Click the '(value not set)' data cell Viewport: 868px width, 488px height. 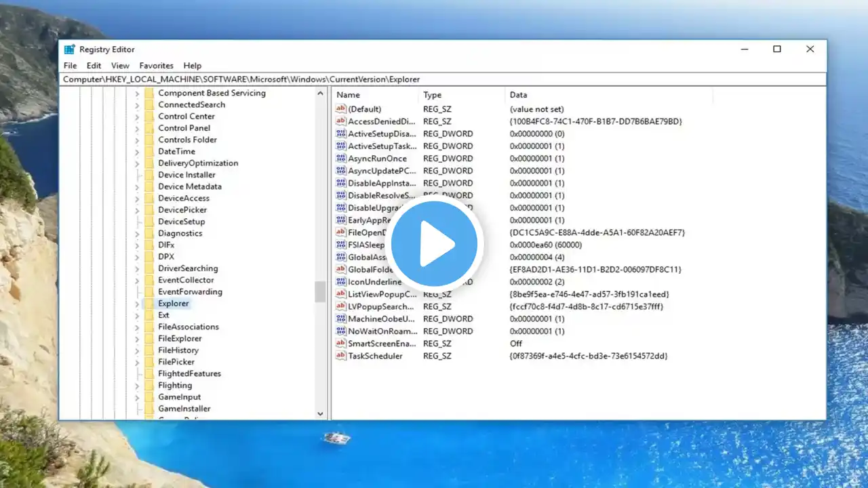coord(536,109)
